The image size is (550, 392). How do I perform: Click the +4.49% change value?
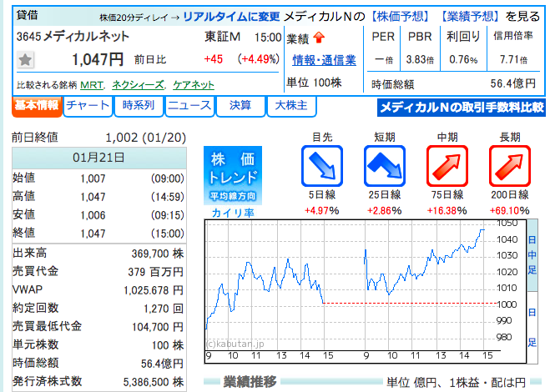click(259, 59)
